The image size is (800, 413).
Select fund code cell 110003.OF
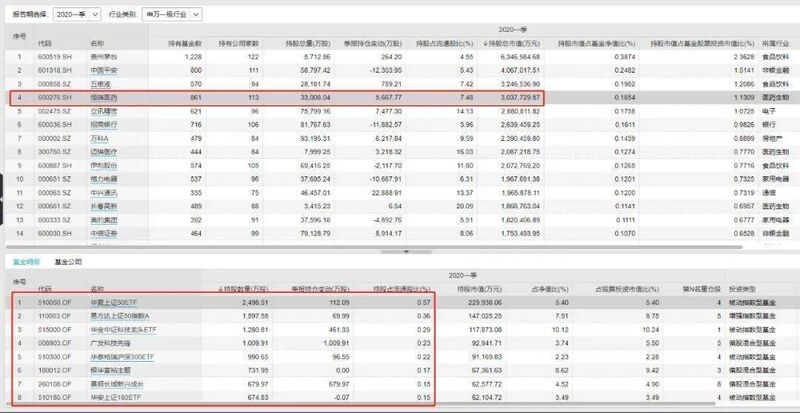tap(53, 317)
